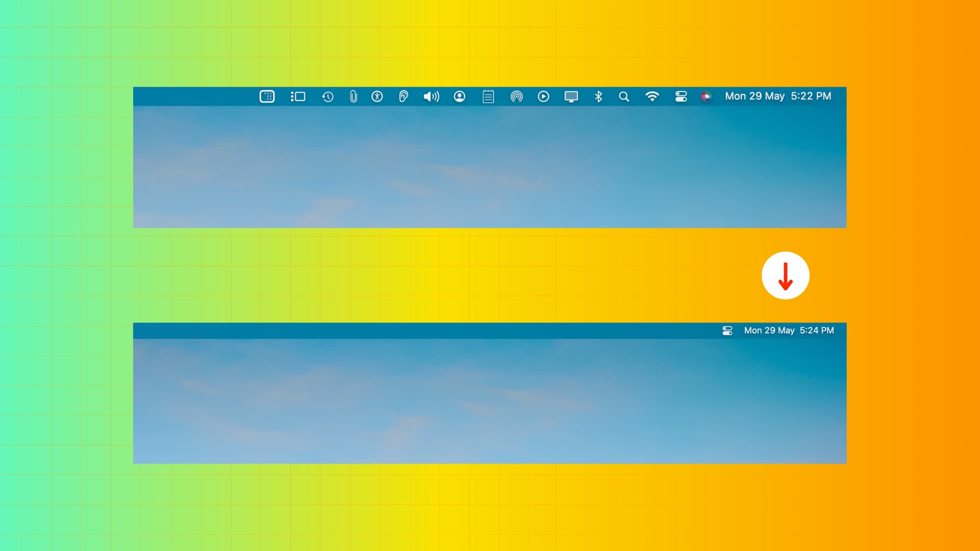Click the dotted-grid rounded square menu bar icon
The image size is (980, 551).
(267, 96)
